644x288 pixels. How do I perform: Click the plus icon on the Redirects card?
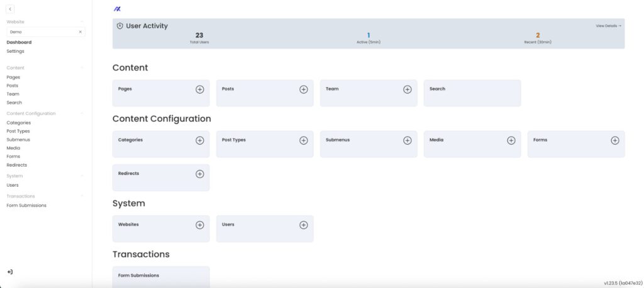[x=200, y=174]
